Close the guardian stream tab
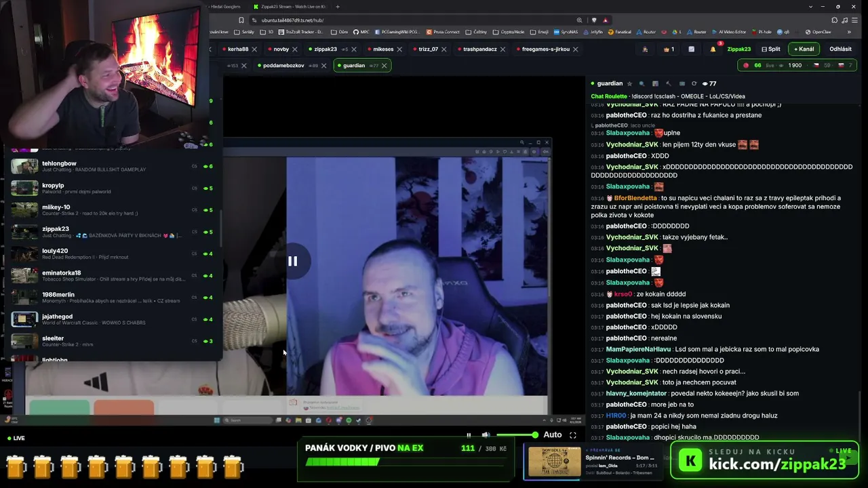 coord(384,66)
